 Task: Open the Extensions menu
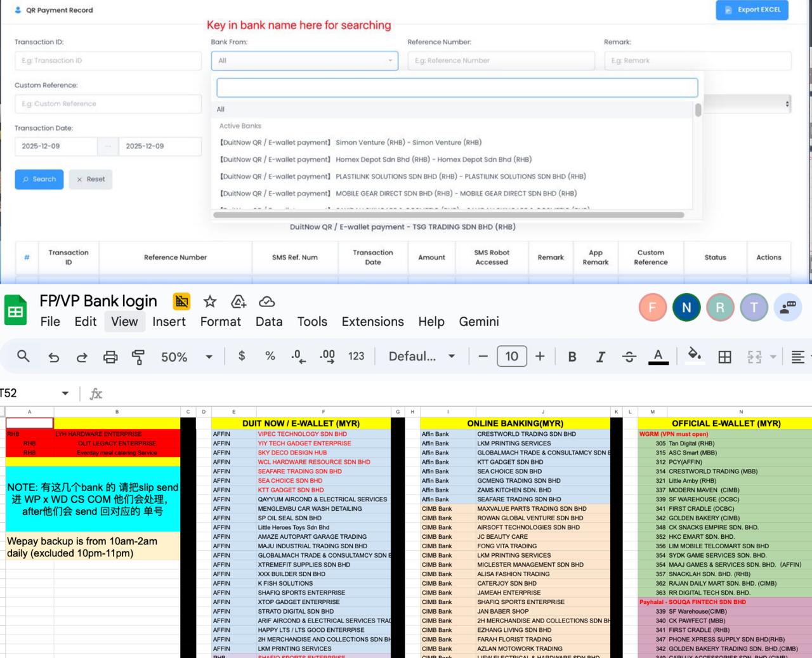372,322
